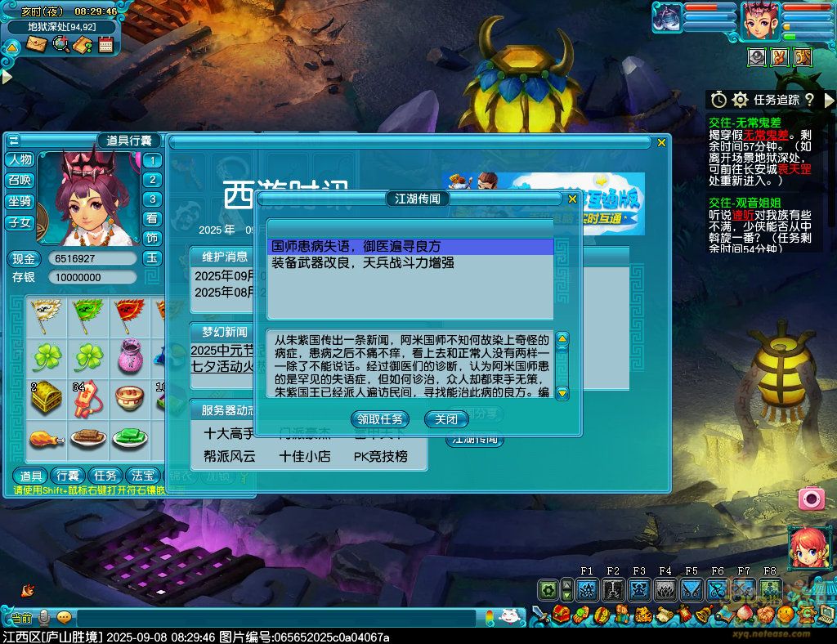
Task: Click the world map magnifier icon
Action: click(x=60, y=44)
